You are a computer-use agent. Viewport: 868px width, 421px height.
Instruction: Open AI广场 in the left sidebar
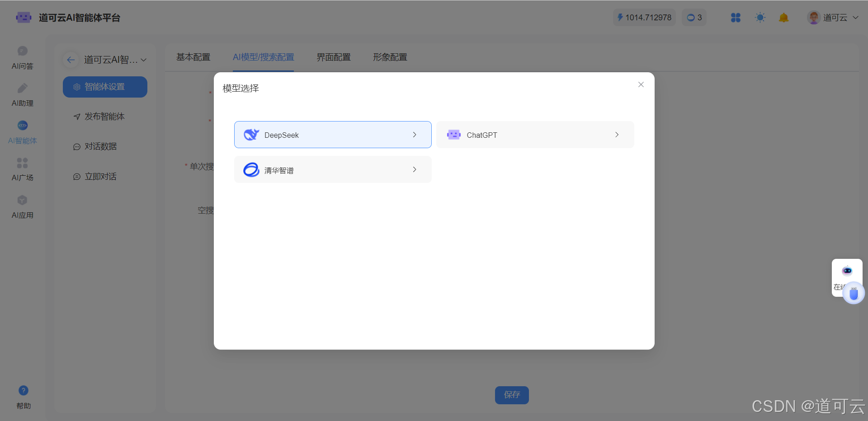(x=23, y=169)
